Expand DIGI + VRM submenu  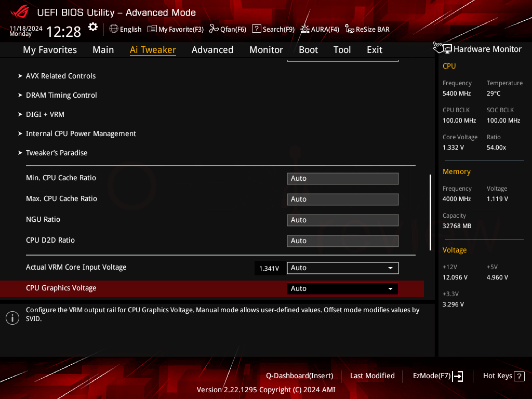pos(45,114)
